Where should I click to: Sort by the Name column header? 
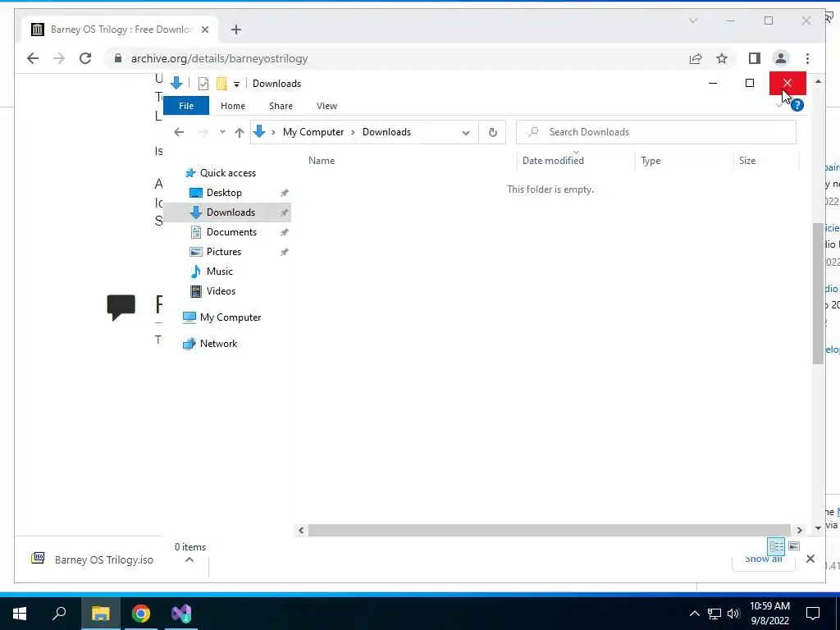pyautogui.click(x=322, y=161)
